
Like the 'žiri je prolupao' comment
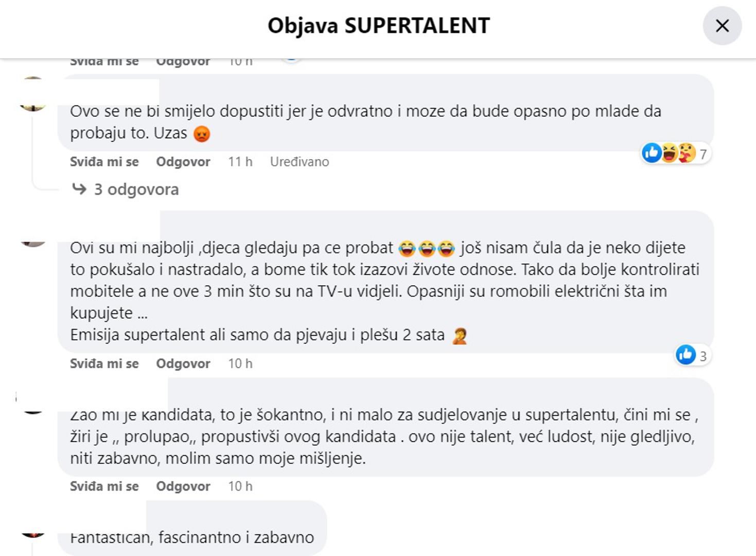104,486
